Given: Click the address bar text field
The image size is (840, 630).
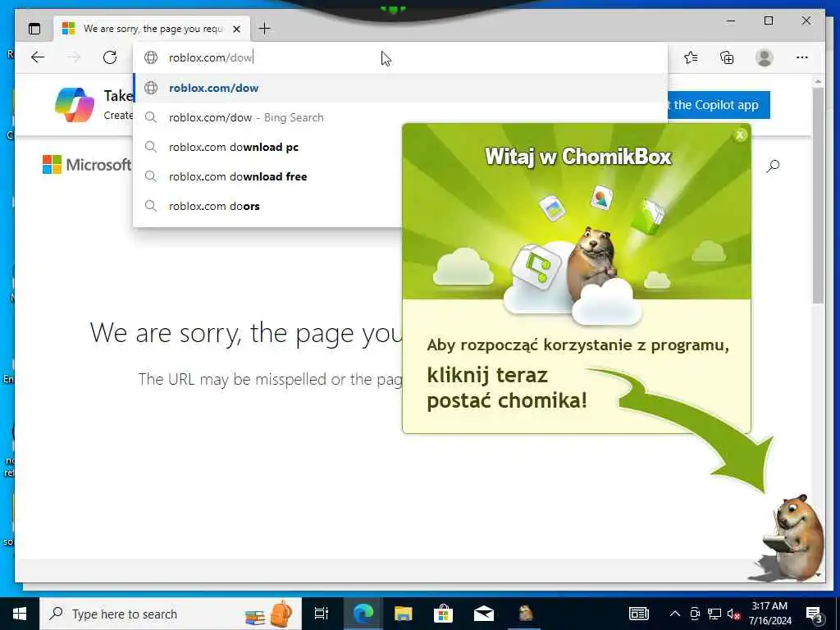Looking at the screenshot, I should [x=399, y=57].
